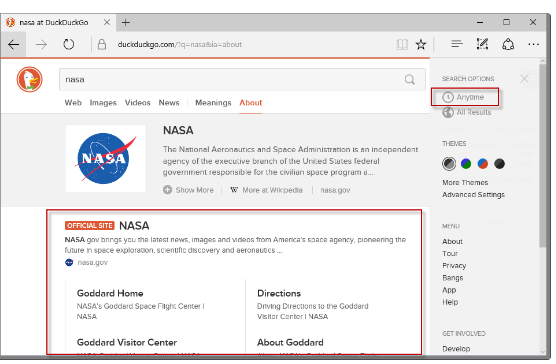The height and width of the screenshot is (364, 556).
Task: Click the DuckDuckGo logo
Action: coord(29,79)
